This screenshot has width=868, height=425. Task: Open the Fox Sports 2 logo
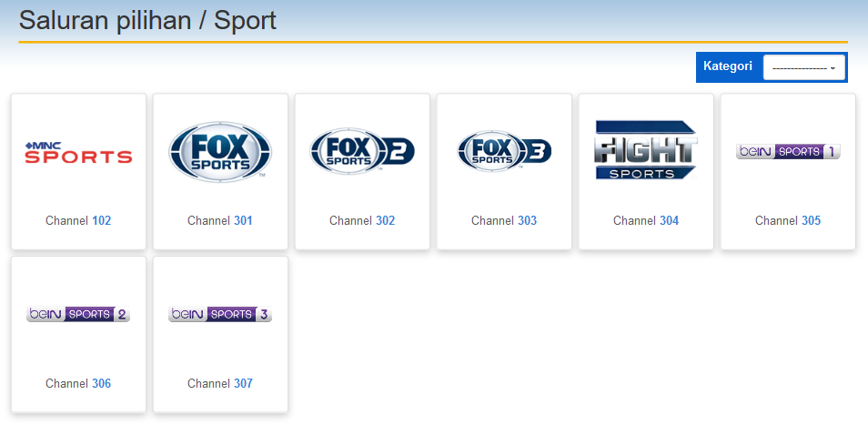click(362, 152)
